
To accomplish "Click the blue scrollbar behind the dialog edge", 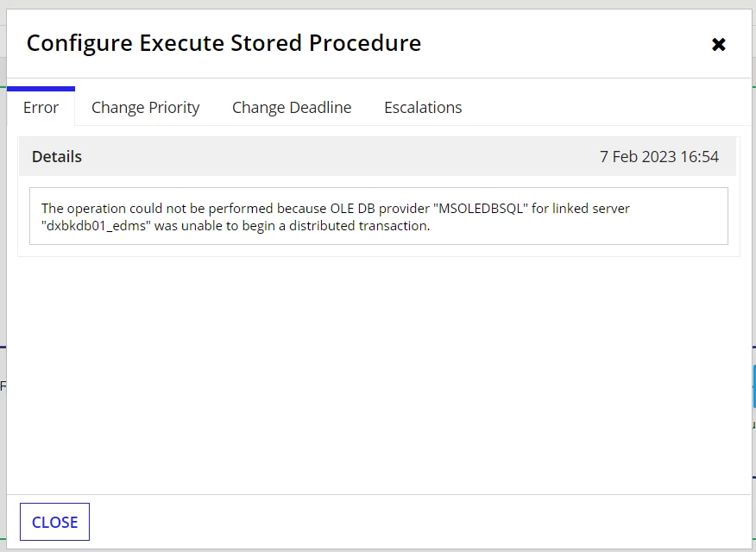I will [754, 386].
